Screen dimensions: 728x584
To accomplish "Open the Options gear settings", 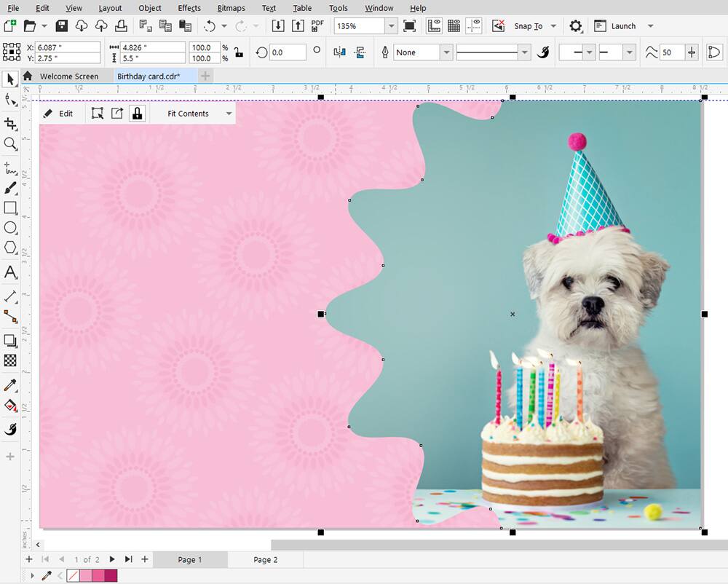I will [576, 25].
